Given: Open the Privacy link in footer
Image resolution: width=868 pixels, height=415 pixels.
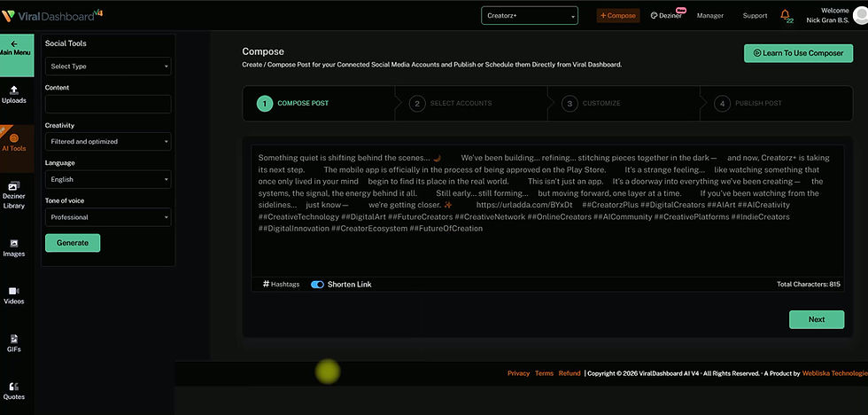Looking at the screenshot, I should click(519, 373).
